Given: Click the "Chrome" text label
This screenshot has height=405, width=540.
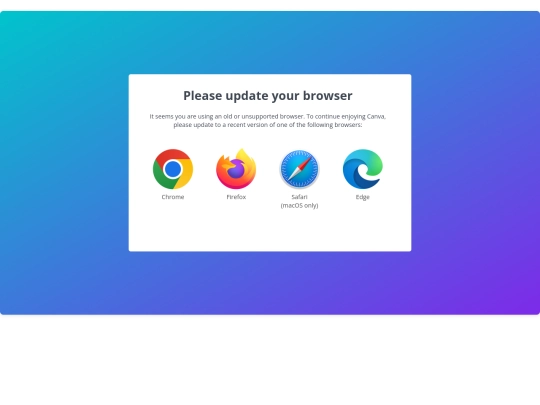Looking at the screenshot, I should click(173, 197).
